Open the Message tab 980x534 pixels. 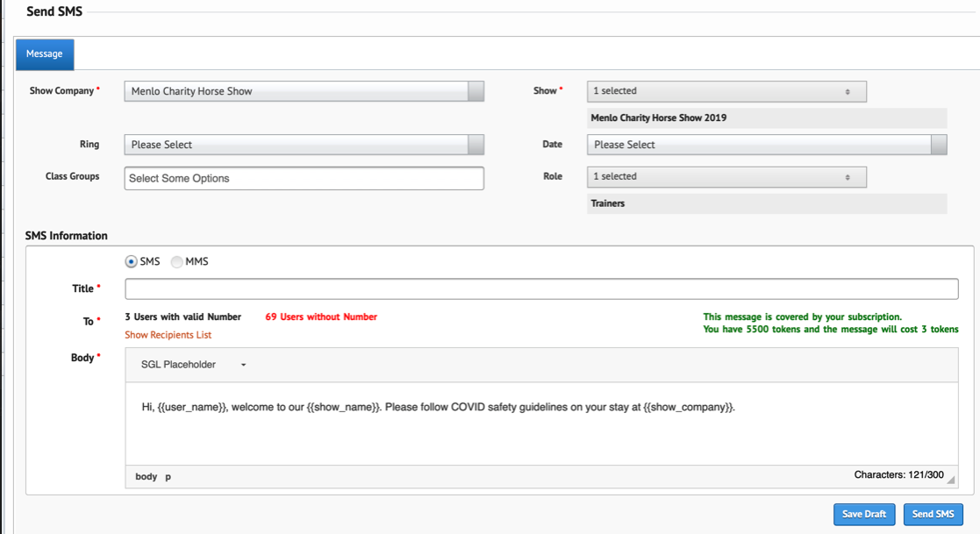click(x=45, y=54)
